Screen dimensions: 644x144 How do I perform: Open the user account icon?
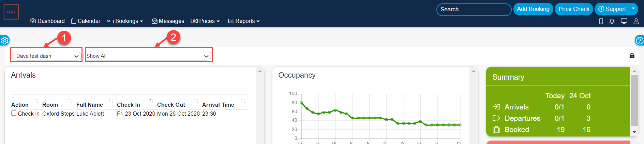(636, 21)
